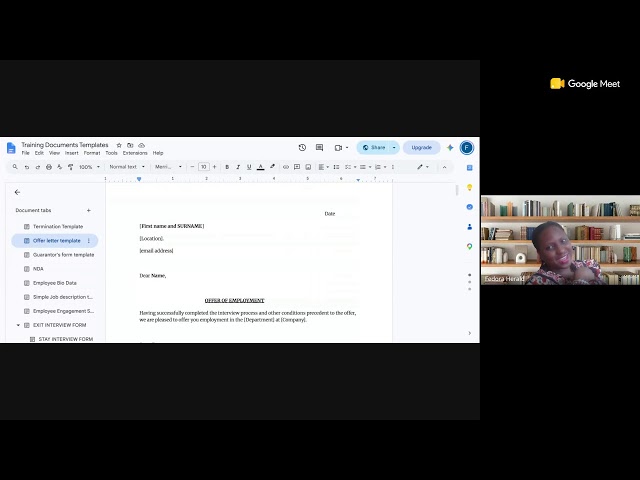This screenshot has width=640, height=480.
Task: Open the File menu
Action: [x=25, y=153]
